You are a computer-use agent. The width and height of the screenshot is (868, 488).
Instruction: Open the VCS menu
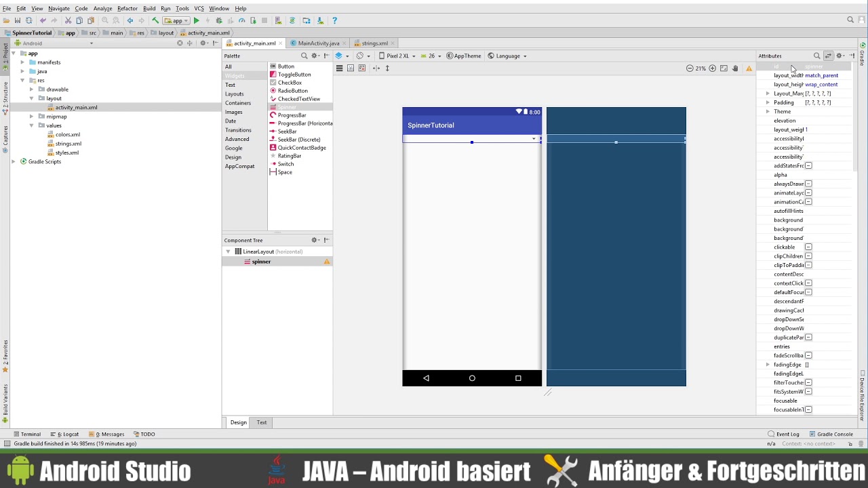coord(199,8)
